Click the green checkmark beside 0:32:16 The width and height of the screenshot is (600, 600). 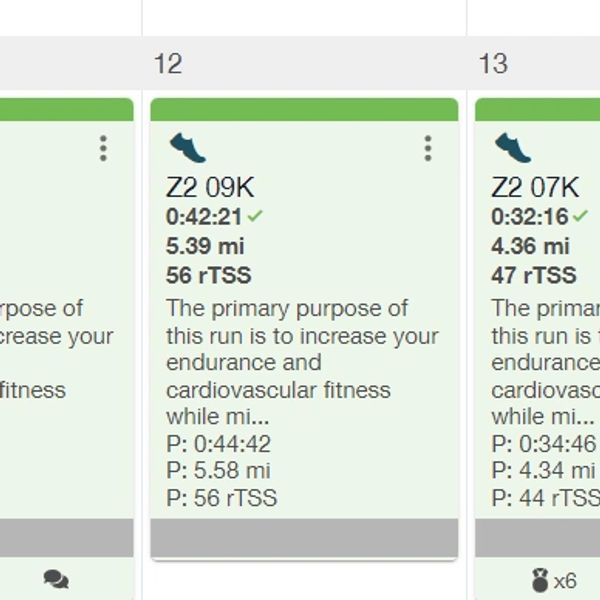pos(580,216)
